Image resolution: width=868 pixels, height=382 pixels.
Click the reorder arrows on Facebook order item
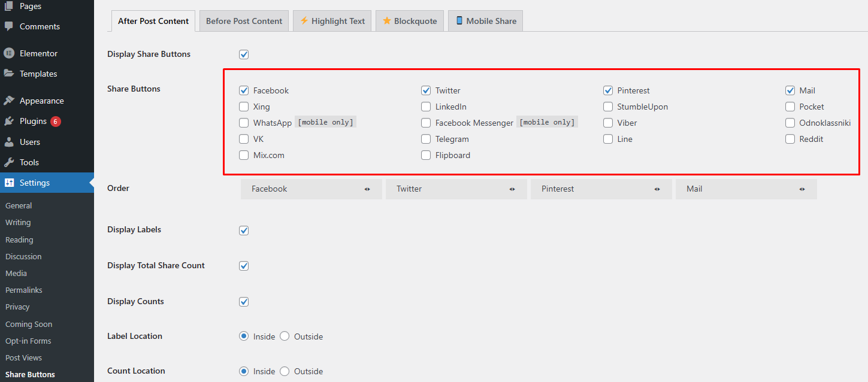point(367,189)
